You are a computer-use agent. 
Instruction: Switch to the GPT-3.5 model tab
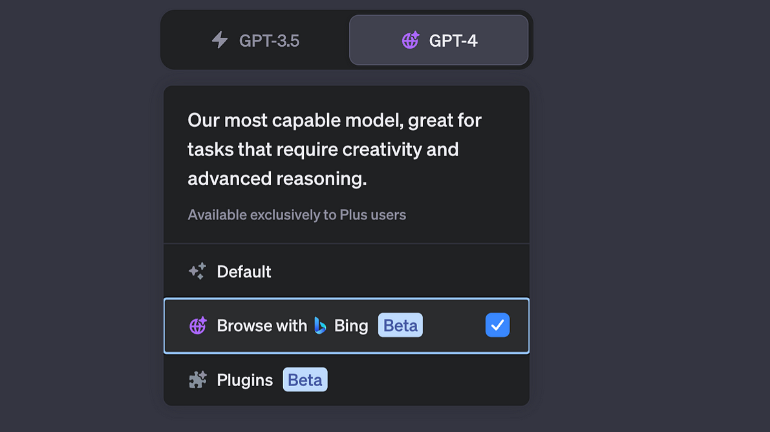pyautogui.click(x=255, y=40)
